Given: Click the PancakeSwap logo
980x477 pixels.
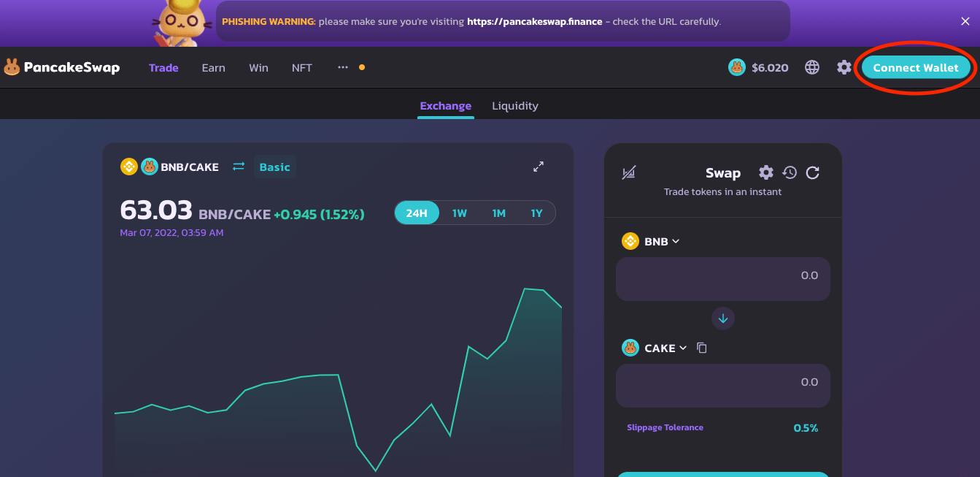Looking at the screenshot, I should [61, 67].
